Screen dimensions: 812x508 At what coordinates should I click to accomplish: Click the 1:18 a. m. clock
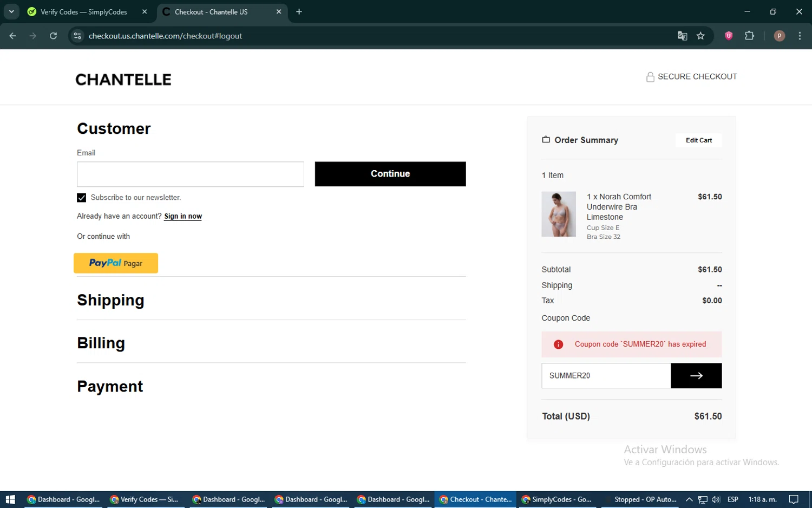coord(762,499)
